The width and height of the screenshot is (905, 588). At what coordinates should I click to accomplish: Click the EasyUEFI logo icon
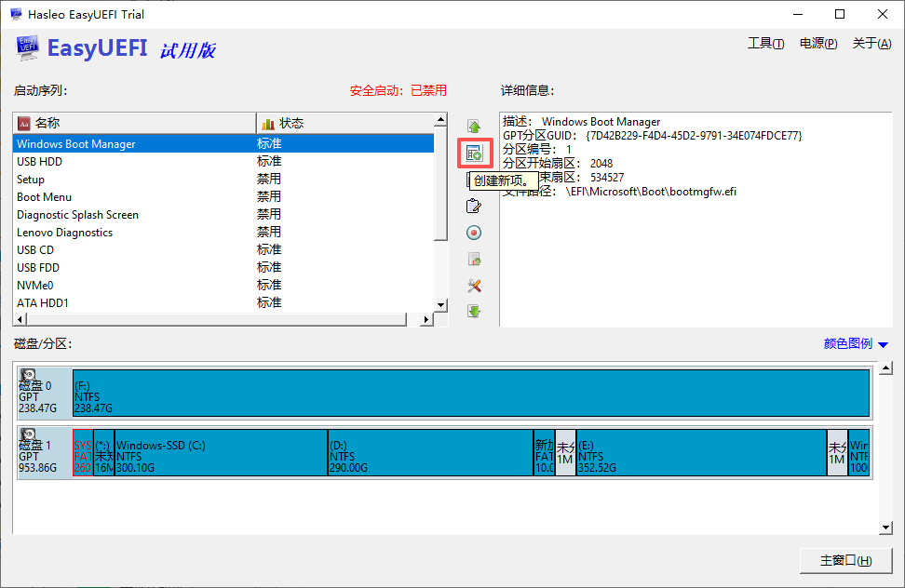pos(27,47)
